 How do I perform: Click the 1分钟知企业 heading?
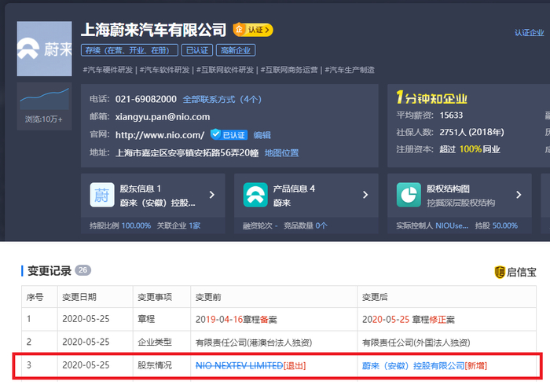(x=431, y=98)
